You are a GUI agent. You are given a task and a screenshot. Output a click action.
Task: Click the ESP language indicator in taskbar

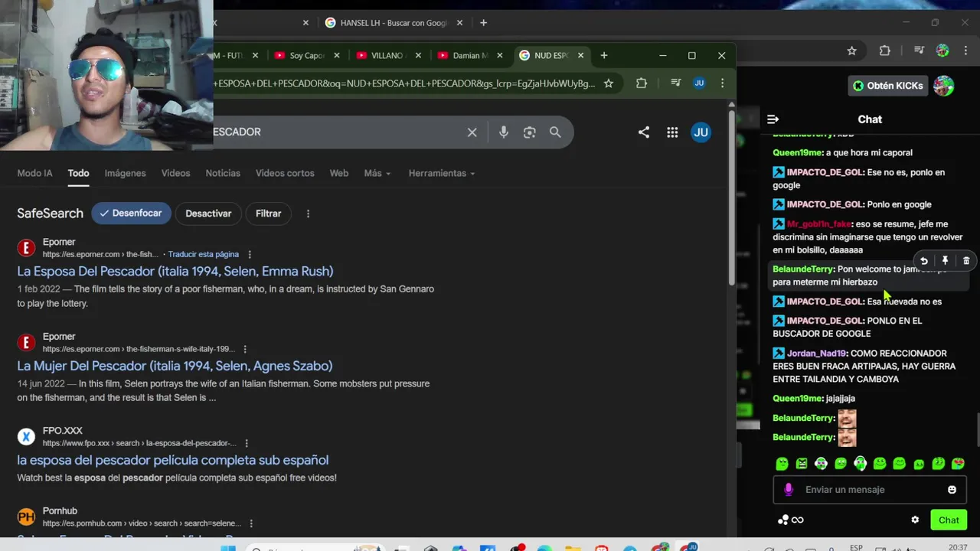(856, 547)
